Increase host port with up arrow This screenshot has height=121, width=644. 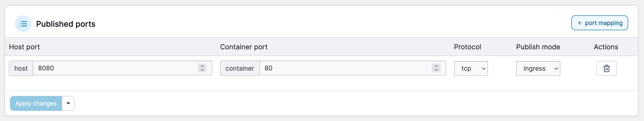tap(202, 66)
